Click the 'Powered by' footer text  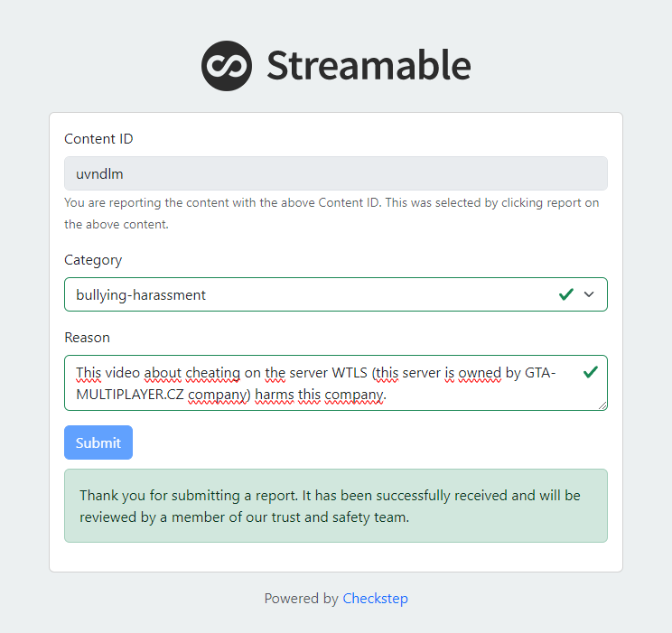pos(301,599)
